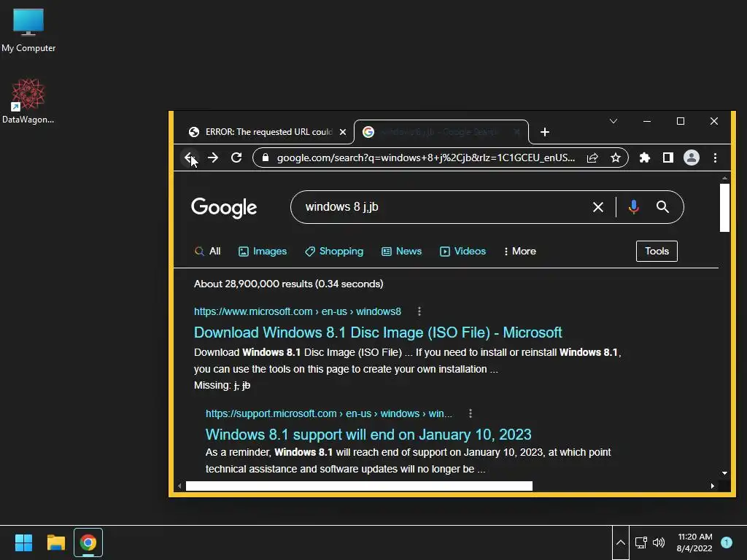
Task: Switch to Videos results
Action: [462, 251]
